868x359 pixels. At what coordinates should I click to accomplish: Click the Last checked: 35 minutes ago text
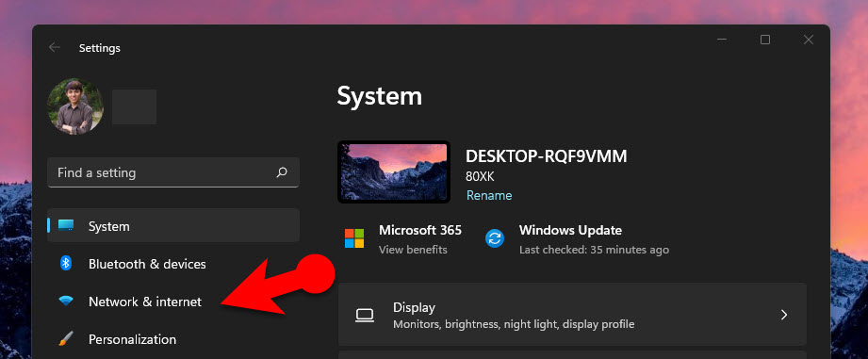pyautogui.click(x=594, y=250)
